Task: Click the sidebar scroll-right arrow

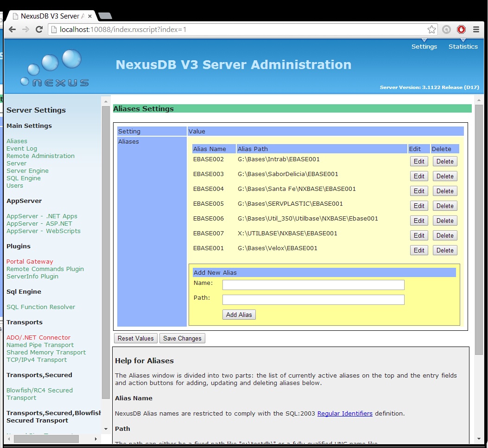Action: coord(96,439)
